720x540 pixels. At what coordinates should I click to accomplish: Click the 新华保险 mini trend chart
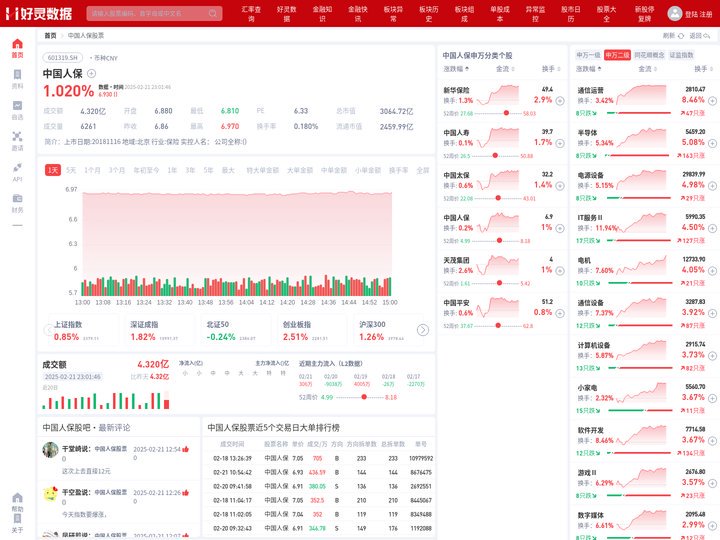click(x=498, y=95)
